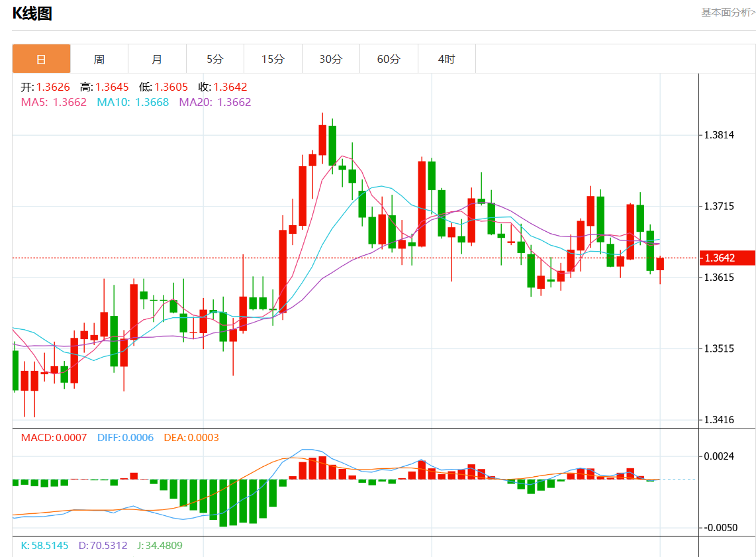
Task: Click the 高:1.3645 high value
Action: point(105,87)
